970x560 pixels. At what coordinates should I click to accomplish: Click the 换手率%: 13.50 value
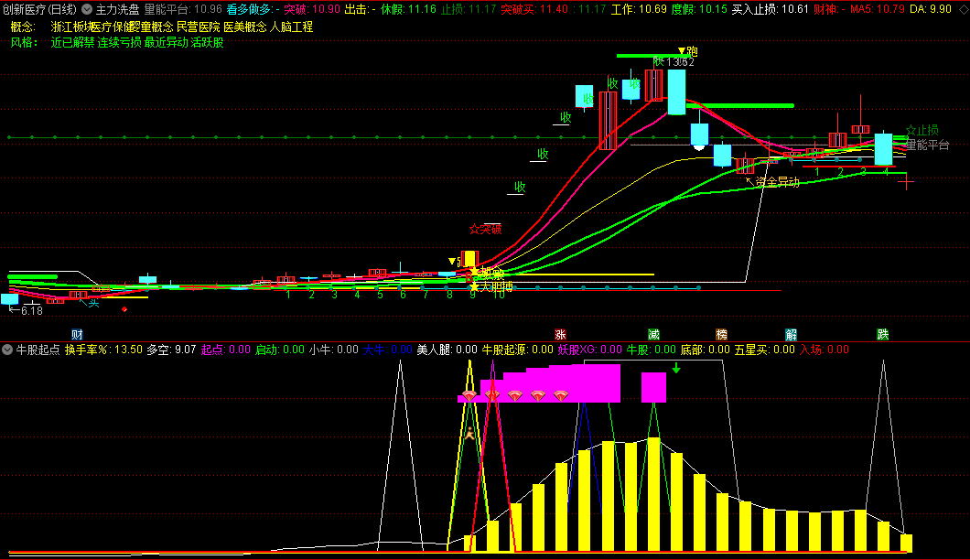[104, 350]
